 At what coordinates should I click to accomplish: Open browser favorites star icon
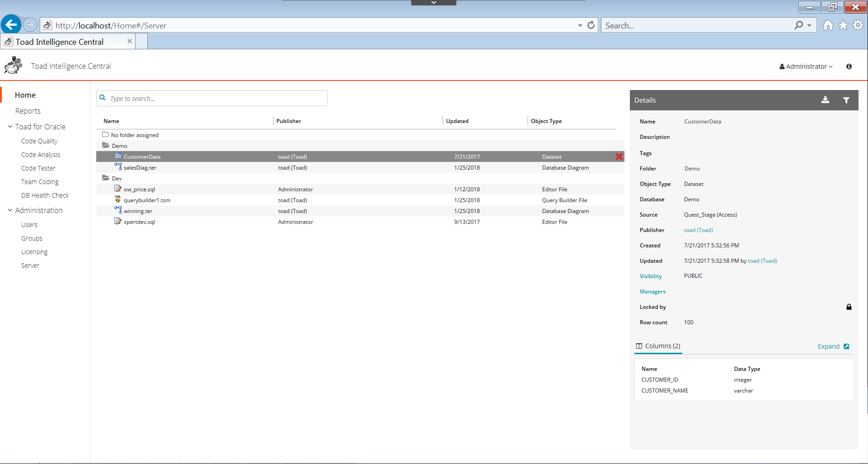coord(843,25)
